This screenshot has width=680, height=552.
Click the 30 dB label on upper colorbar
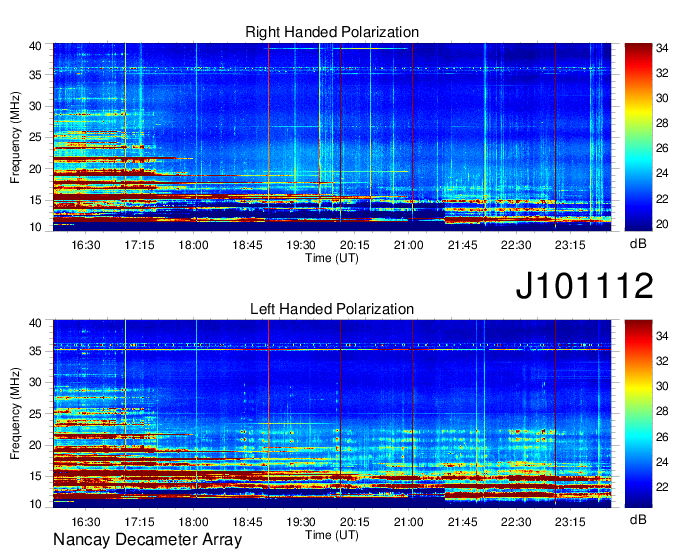coord(662,98)
